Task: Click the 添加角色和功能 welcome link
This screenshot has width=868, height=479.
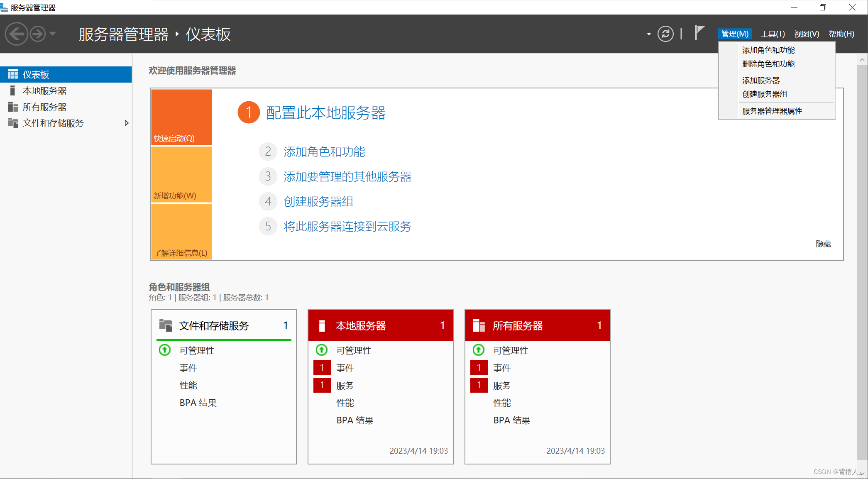Action: point(324,152)
